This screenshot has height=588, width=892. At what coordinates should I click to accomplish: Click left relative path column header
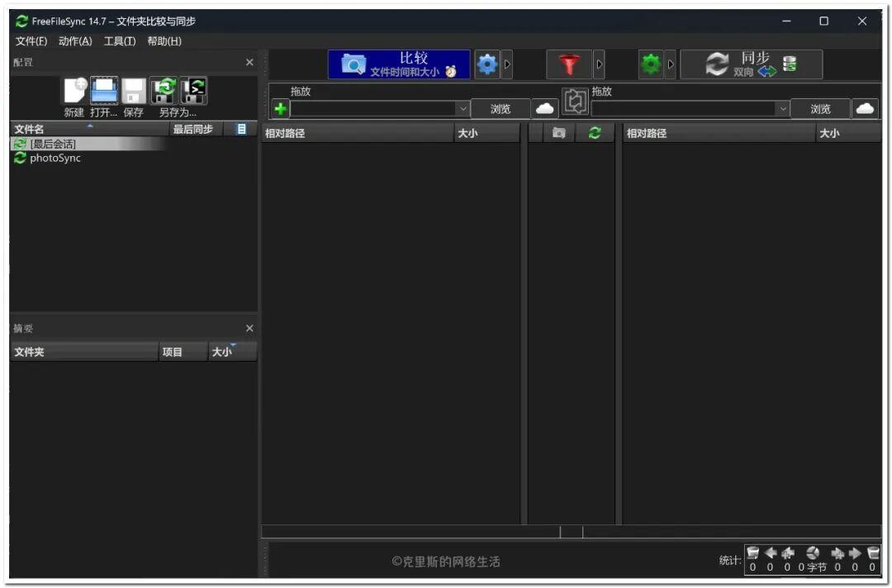(358, 133)
